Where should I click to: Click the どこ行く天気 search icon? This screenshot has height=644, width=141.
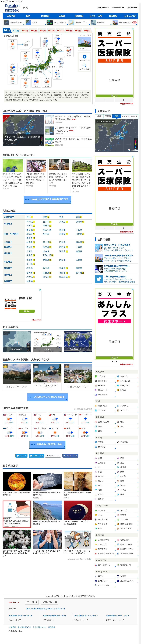pos(96,585)
